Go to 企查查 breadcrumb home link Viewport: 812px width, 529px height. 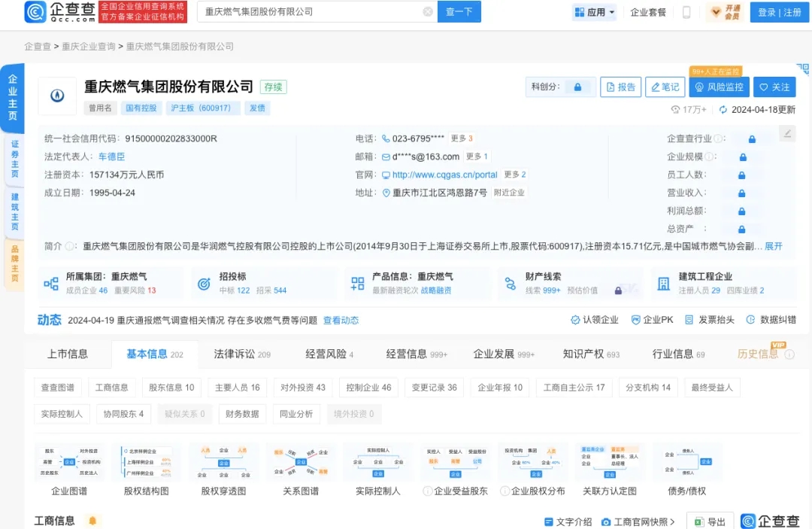click(38, 47)
